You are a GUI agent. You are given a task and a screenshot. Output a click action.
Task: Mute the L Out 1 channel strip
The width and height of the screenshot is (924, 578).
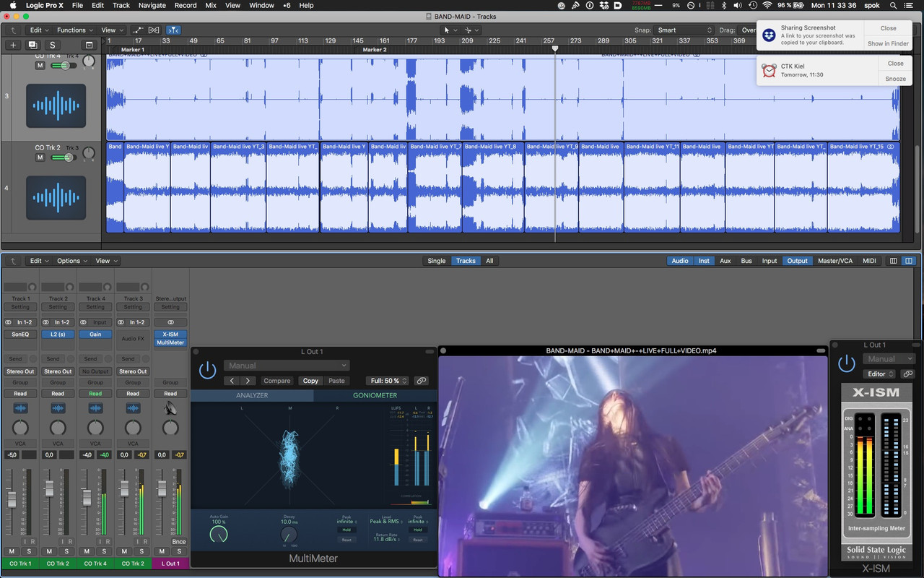162,551
